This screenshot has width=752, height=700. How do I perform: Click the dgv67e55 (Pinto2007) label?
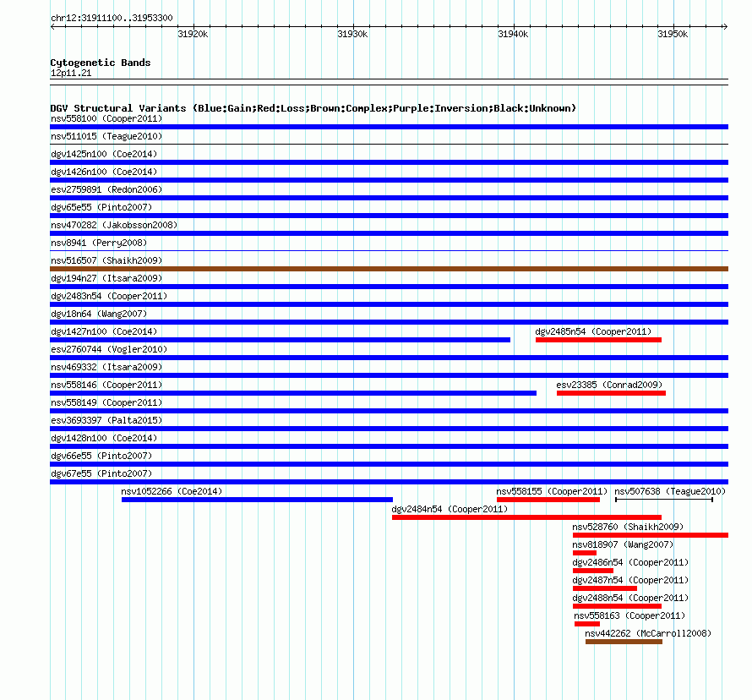pos(101,473)
